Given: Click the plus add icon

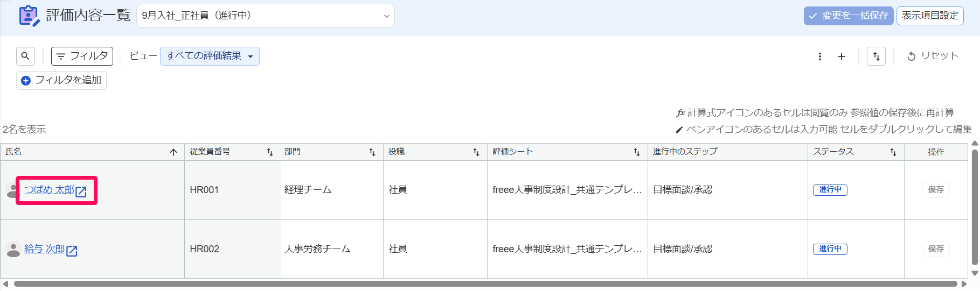Looking at the screenshot, I should [842, 56].
